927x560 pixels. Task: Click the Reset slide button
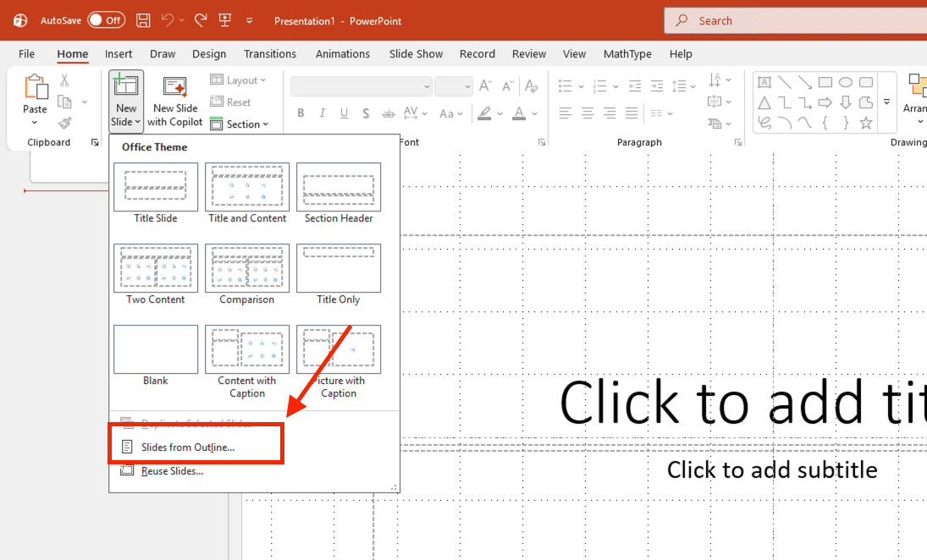[x=230, y=102]
